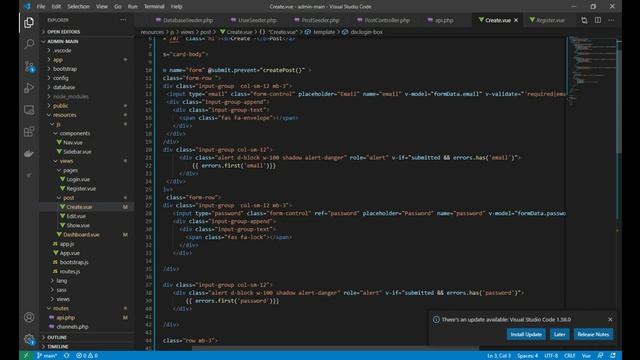Click the feedback icon in status bar
This screenshot has height=360, width=640.
(600, 356)
